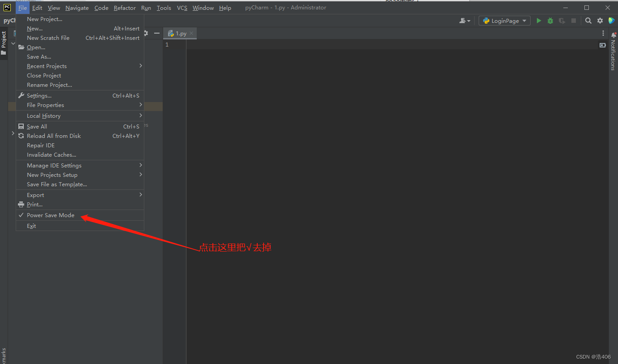Click Reload All from Disk

[80, 136]
